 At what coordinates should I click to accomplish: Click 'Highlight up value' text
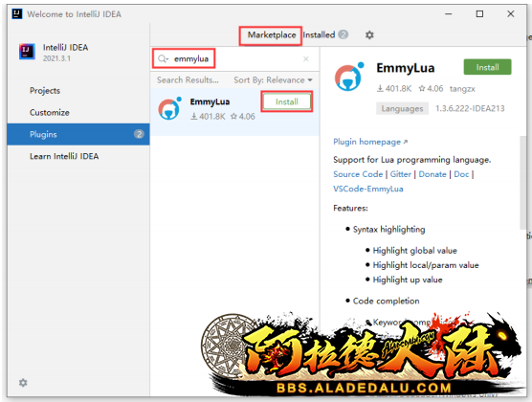pos(408,279)
